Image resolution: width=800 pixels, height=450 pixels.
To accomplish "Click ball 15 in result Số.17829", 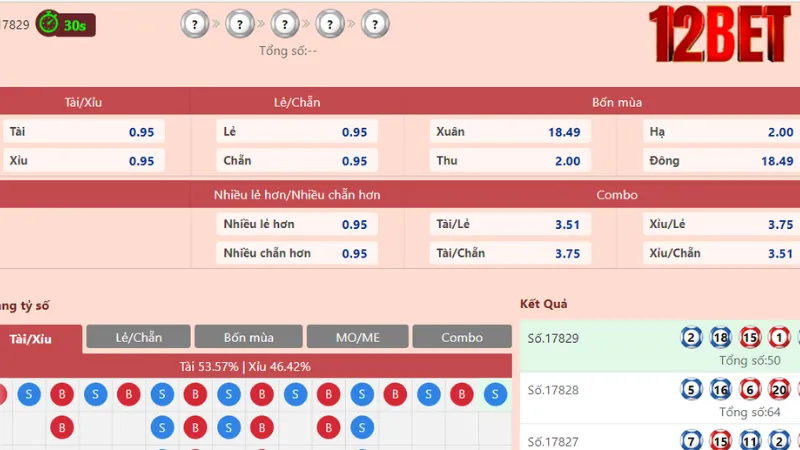I will pyautogui.click(x=750, y=337).
